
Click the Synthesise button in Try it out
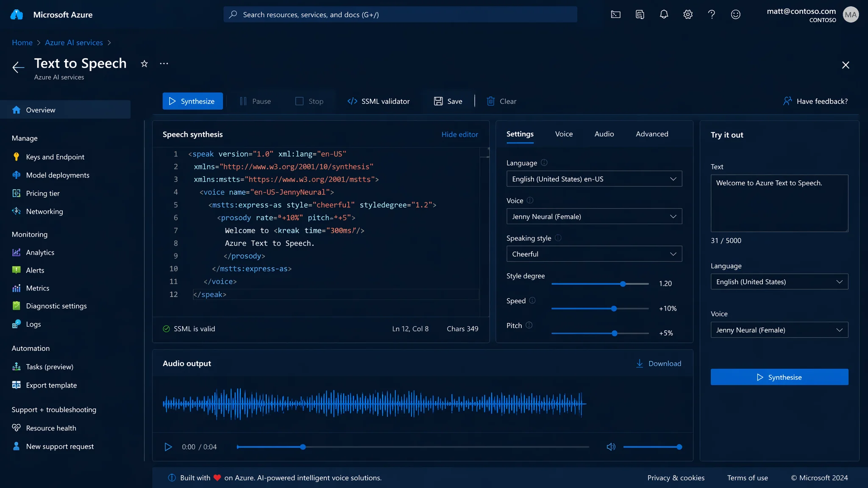tap(779, 377)
